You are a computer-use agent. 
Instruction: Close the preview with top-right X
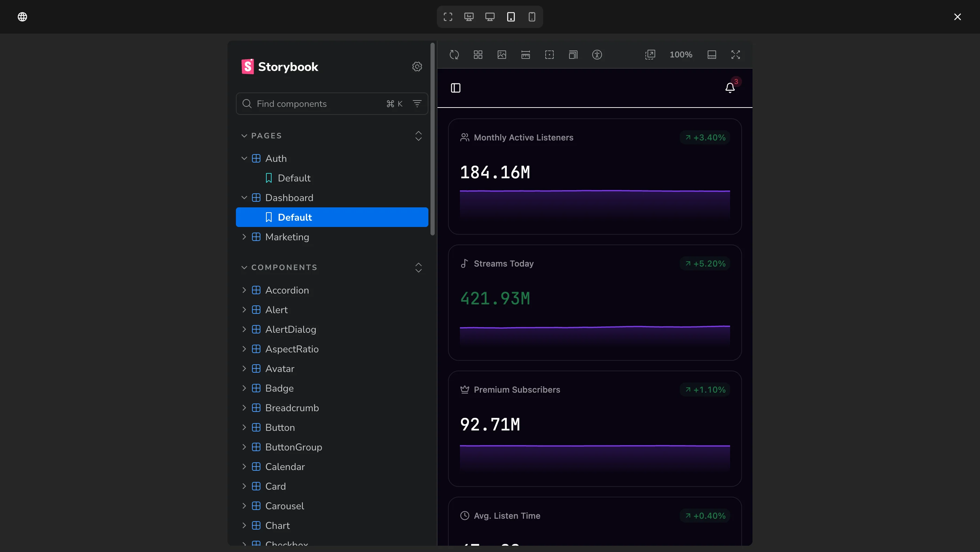957,17
